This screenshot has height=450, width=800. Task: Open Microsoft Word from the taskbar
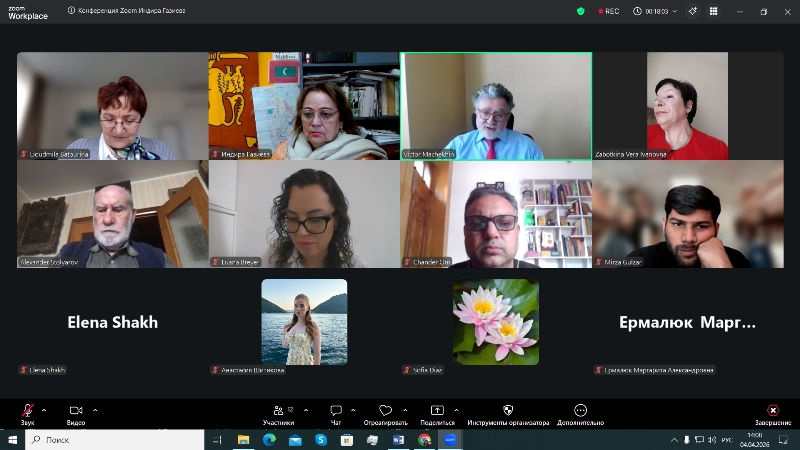399,439
